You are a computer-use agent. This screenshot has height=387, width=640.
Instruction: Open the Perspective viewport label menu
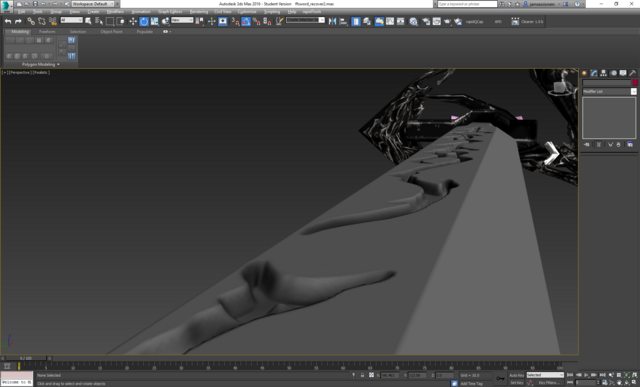pyautogui.click(x=20, y=72)
